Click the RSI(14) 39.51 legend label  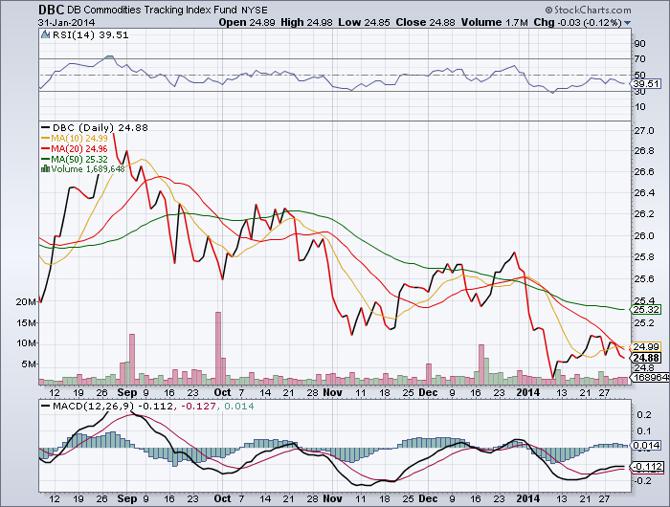pyautogui.click(x=90, y=35)
